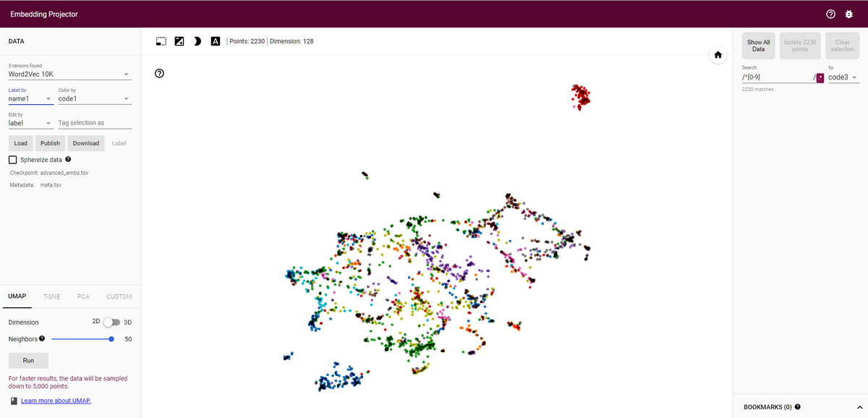Click the Search field containing /^[0-9]
Image resolution: width=868 pixels, height=418 pixels.
point(778,77)
